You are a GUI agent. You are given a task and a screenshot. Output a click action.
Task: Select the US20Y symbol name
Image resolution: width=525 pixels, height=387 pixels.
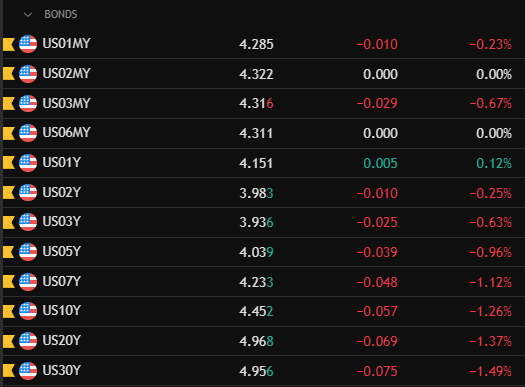tap(62, 340)
